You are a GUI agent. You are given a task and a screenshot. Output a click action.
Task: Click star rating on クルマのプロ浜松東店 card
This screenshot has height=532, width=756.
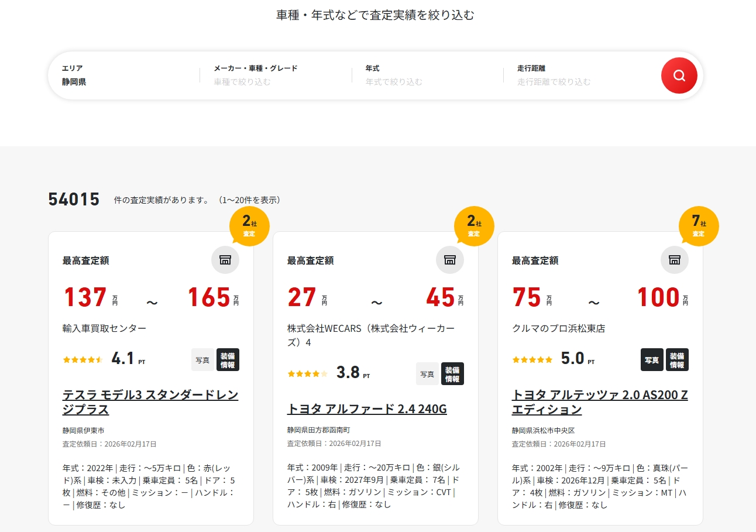532,359
